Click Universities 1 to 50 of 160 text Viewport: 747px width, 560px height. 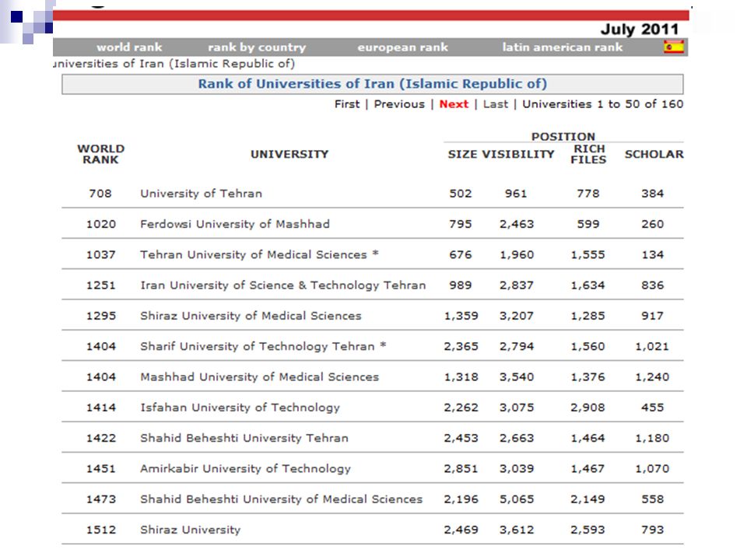[602, 103]
